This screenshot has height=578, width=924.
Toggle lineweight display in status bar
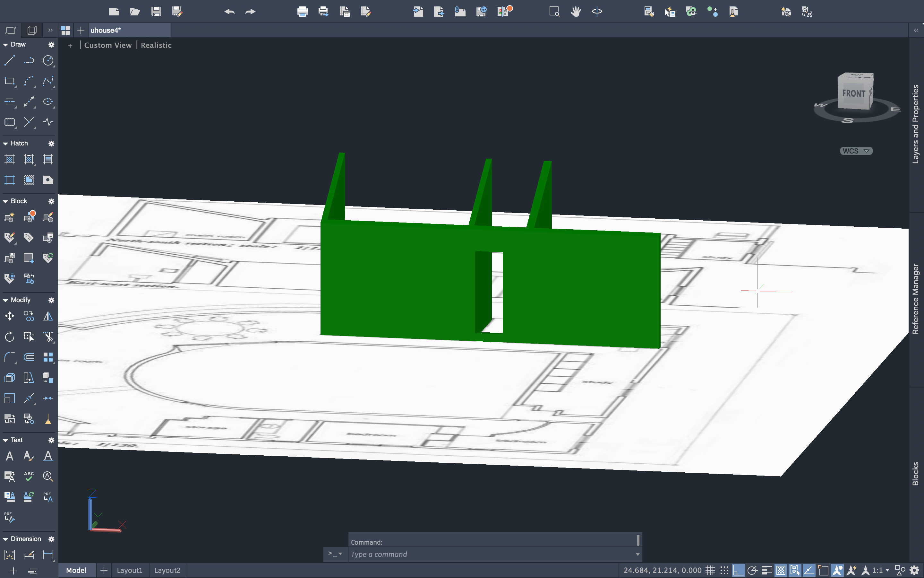767,570
